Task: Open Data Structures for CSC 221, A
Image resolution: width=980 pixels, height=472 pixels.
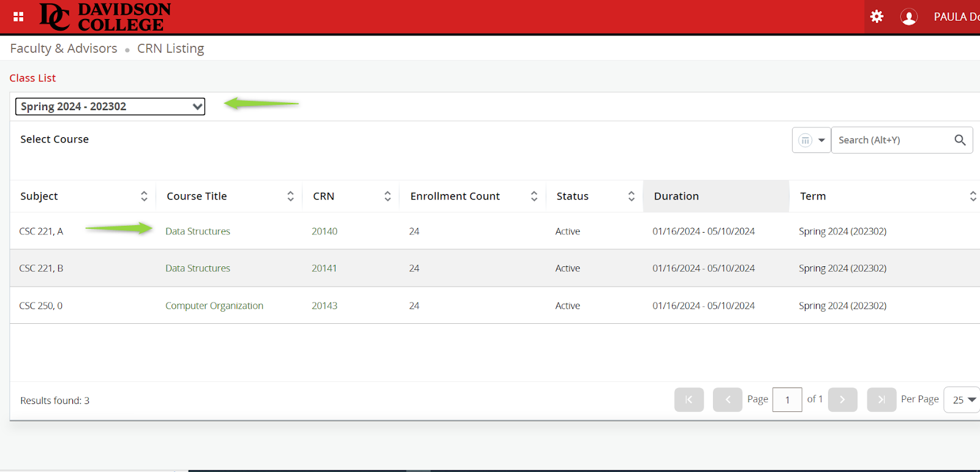Action: click(198, 231)
